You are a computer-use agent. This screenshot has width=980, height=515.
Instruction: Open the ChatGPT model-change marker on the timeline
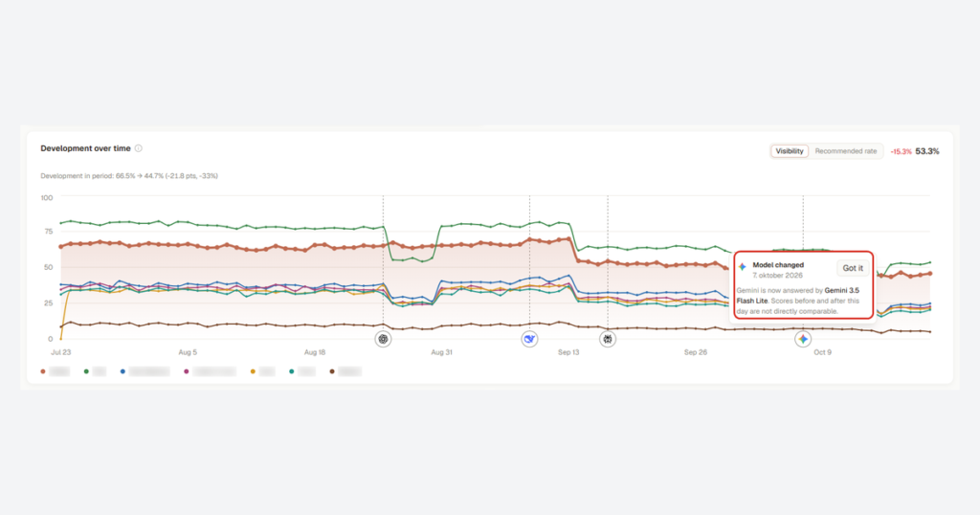tap(383, 339)
